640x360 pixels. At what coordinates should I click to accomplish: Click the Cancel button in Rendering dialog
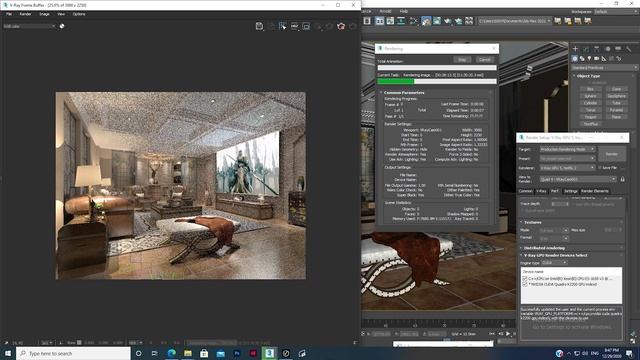coord(484,60)
